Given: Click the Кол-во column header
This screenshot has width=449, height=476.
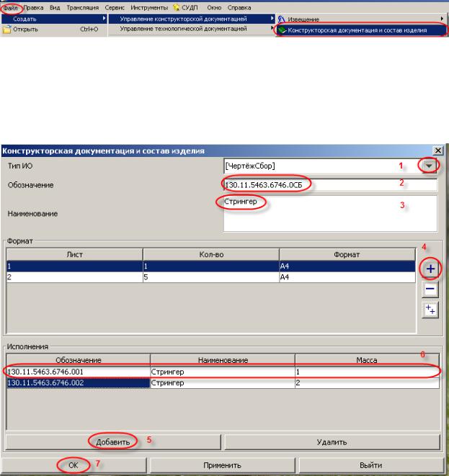Looking at the screenshot, I should [211, 254].
